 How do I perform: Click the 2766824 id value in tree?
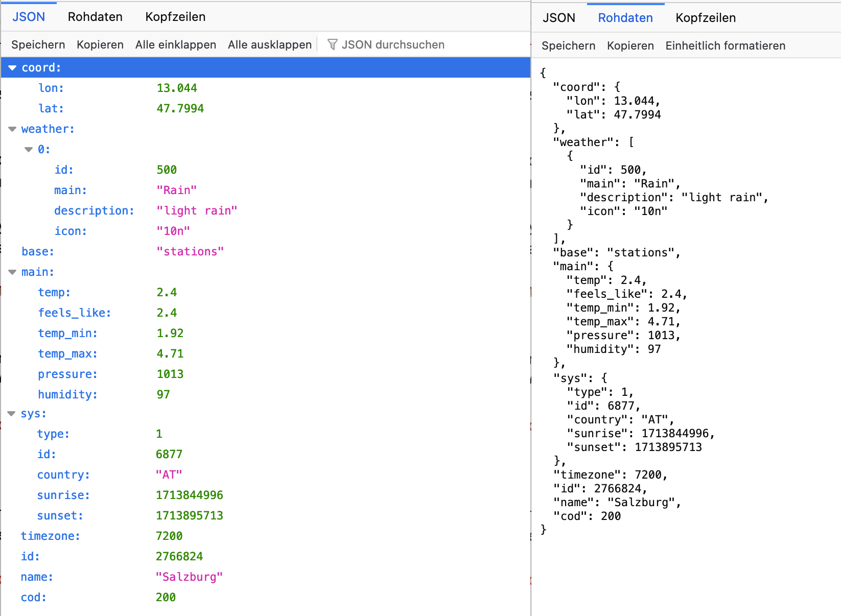[179, 557]
